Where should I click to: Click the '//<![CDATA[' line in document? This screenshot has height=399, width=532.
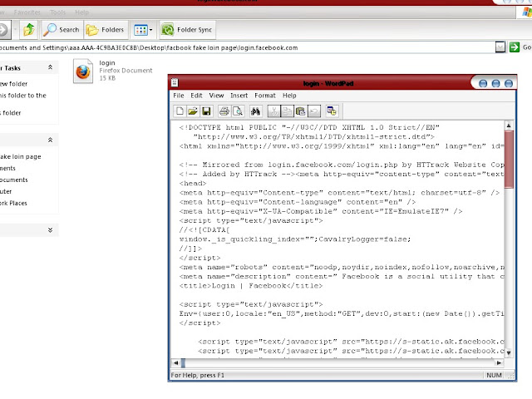204,229
